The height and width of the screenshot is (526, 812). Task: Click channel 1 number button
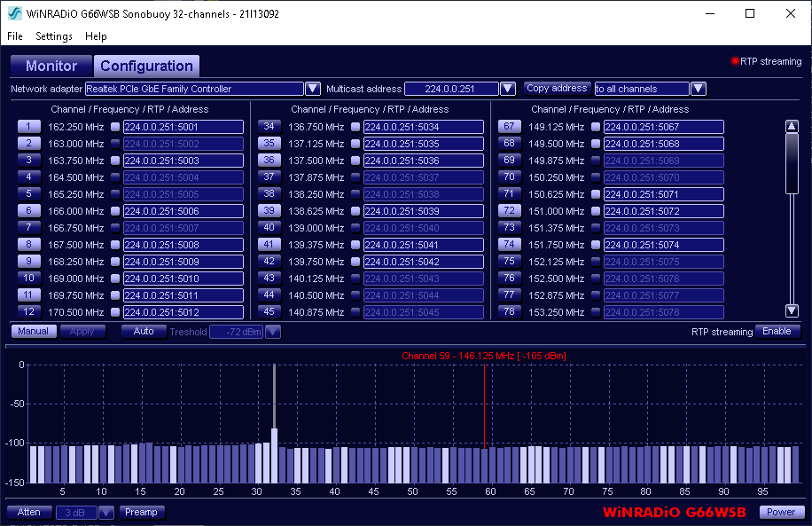tap(29, 127)
